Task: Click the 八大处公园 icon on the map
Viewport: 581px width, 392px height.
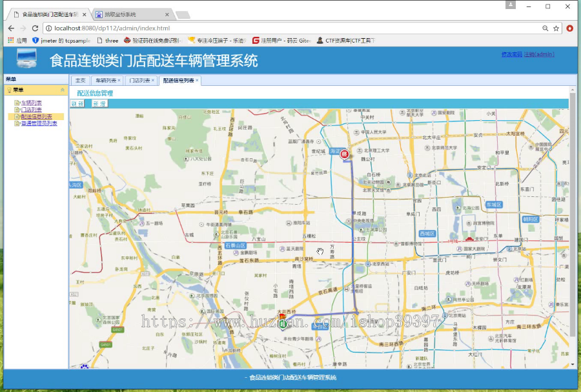Action: (186, 159)
